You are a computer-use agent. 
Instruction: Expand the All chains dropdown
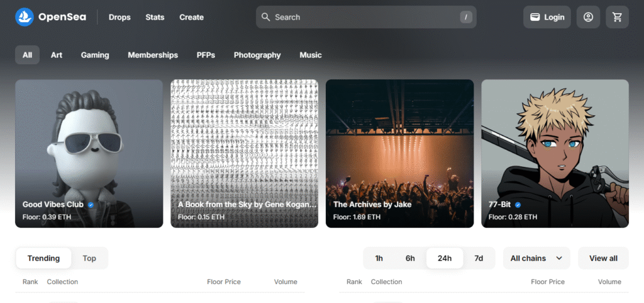click(536, 258)
